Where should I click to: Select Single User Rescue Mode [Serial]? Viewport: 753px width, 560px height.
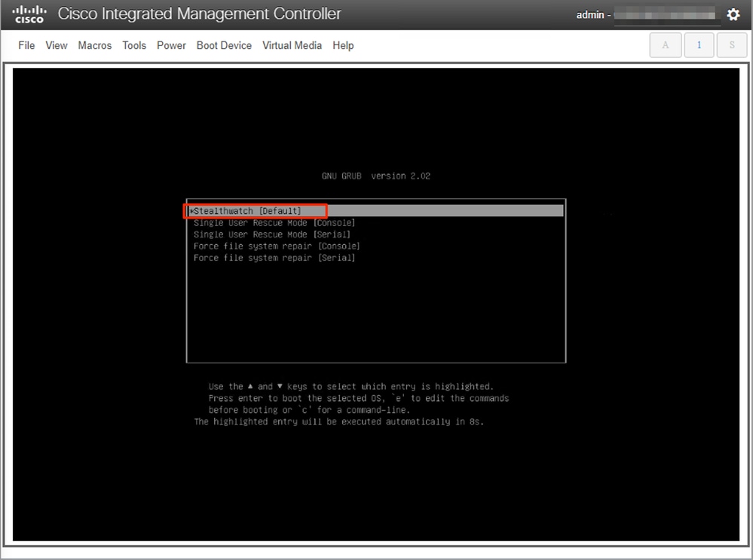(272, 234)
